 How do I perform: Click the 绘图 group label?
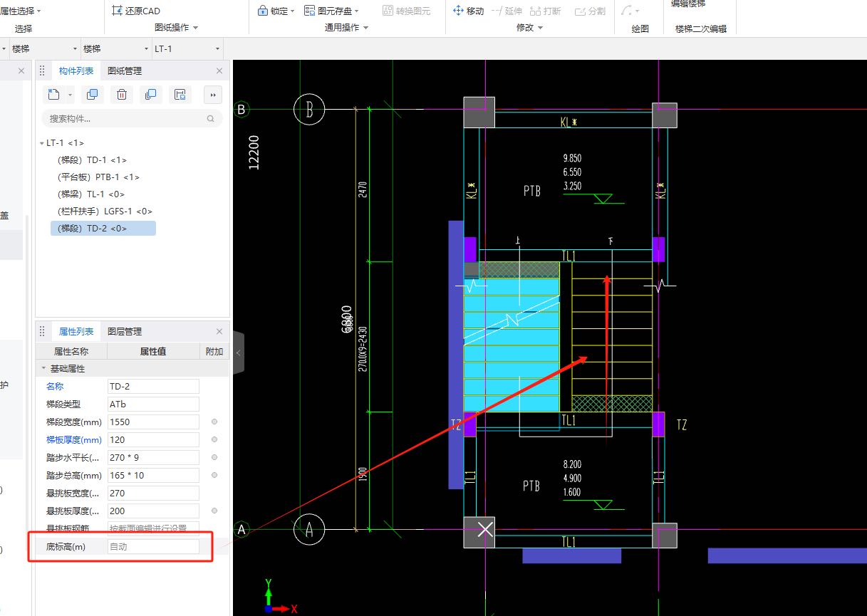pyautogui.click(x=640, y=28)
